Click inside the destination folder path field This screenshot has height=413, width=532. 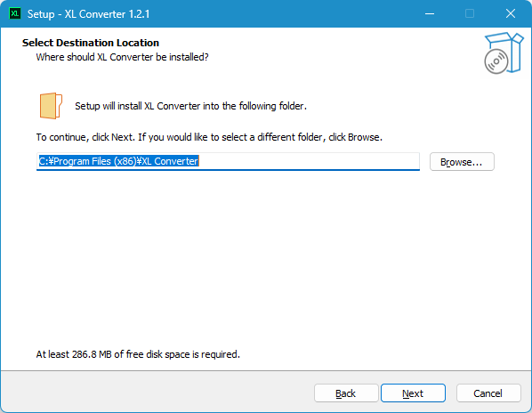tap(228, 161)
